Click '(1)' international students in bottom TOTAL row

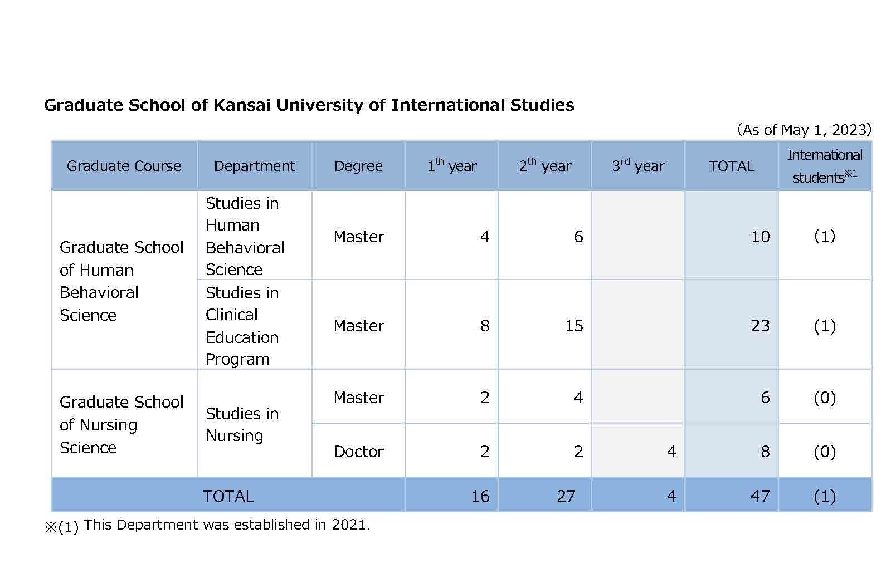point(825,496)
